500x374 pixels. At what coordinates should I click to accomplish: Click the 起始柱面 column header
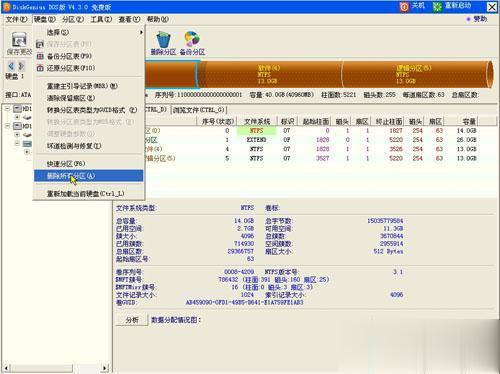point(315,121)
